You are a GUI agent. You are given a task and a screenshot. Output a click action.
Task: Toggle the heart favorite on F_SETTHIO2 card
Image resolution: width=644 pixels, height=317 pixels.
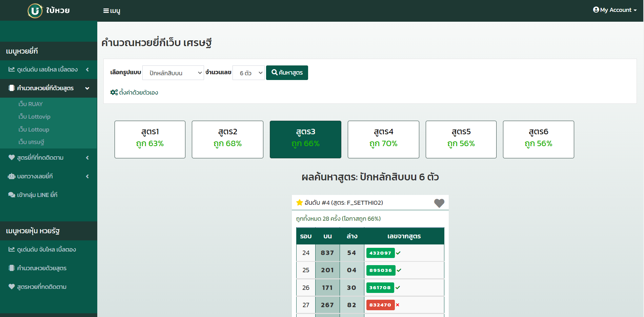(439, 203)
